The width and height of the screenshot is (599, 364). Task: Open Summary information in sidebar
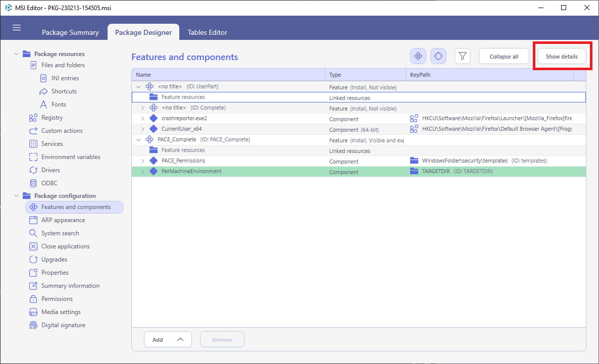(x=70, y=286)
